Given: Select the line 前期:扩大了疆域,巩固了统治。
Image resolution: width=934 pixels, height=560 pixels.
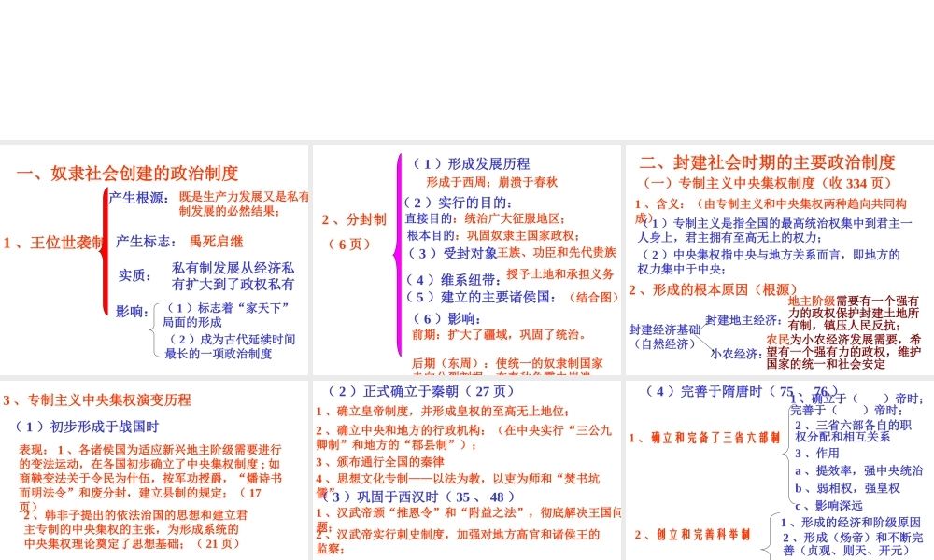Looking at the screenshot, I should coord(499,334).
